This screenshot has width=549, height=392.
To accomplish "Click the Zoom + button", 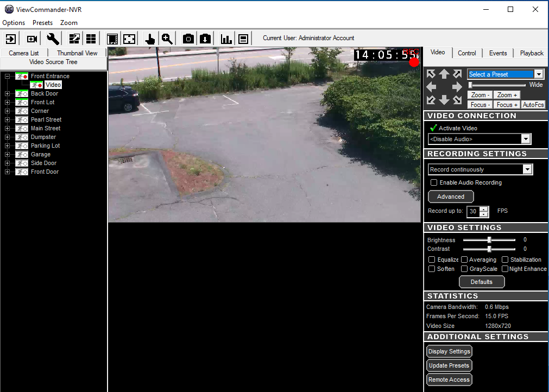I will point(507,95).
